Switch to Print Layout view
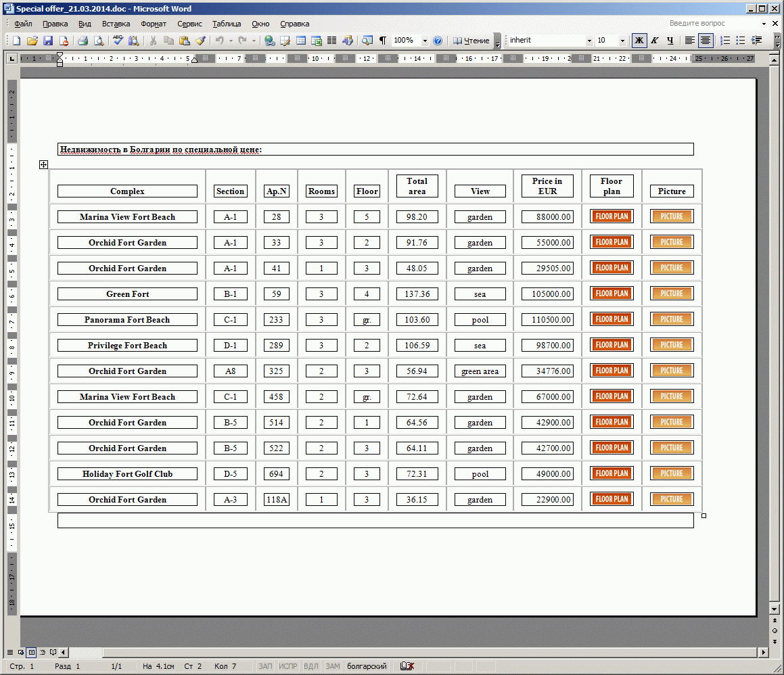 (32, 652)
